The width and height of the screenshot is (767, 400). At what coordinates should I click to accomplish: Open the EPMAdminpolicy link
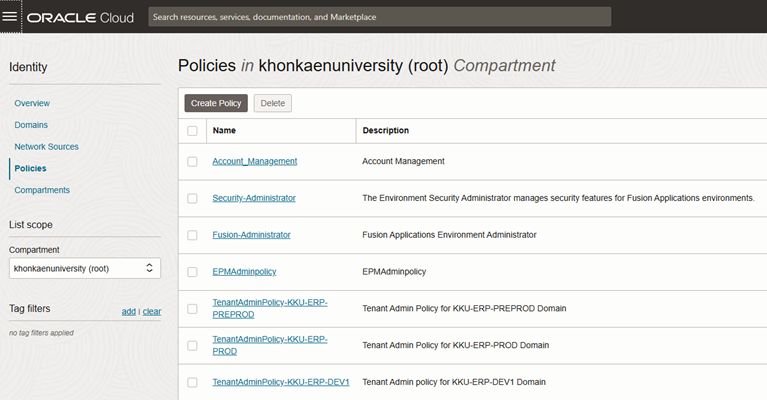244,271
